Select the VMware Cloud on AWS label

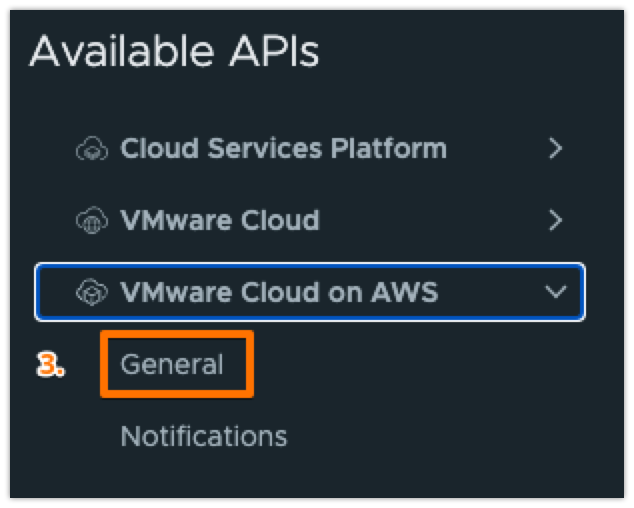(279, 292)
